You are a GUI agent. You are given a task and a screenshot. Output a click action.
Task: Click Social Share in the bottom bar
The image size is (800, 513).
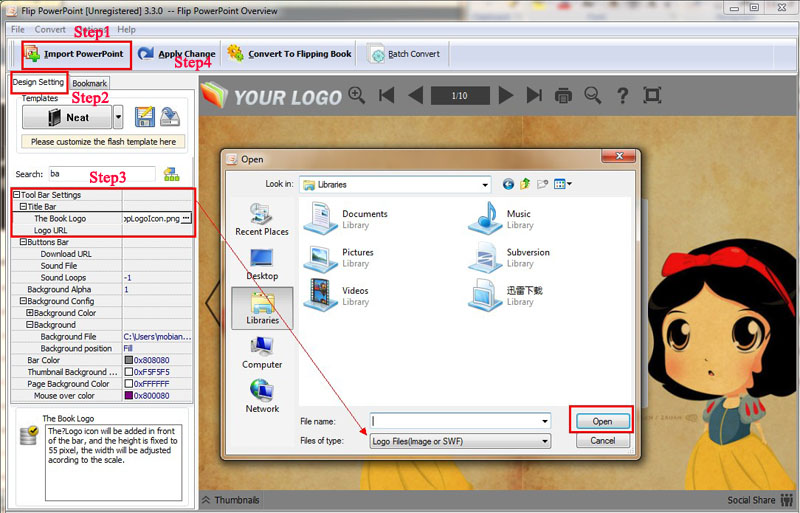[760, 500]
